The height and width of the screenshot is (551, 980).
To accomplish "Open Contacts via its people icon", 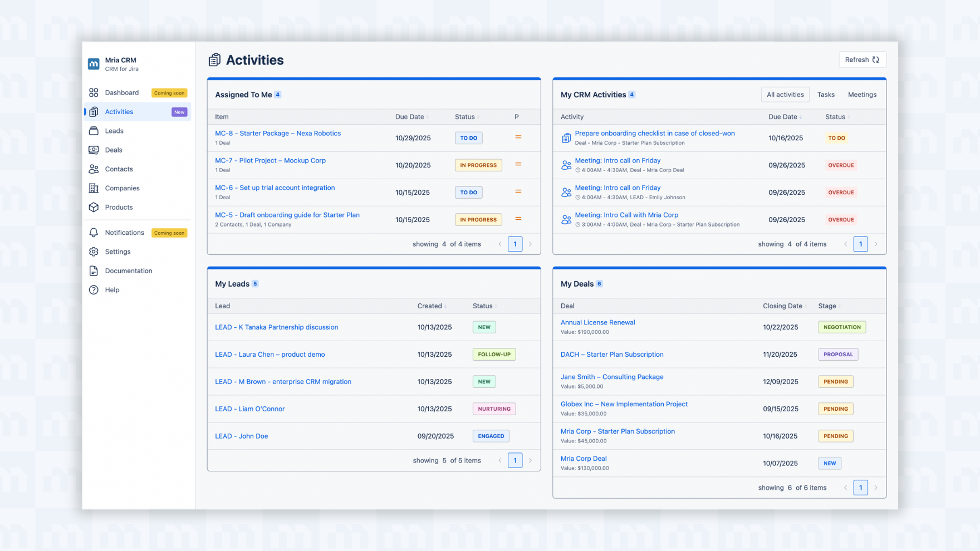I will coord(94,169).
